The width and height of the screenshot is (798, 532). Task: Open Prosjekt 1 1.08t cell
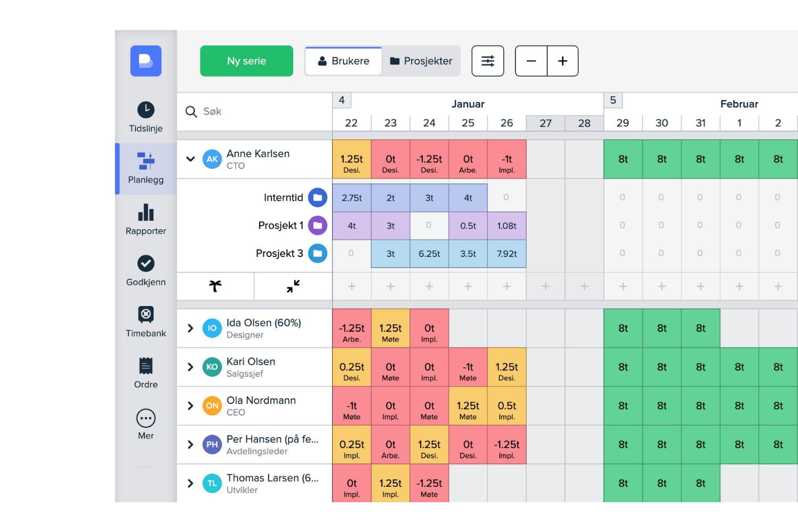tap(506, 226)
